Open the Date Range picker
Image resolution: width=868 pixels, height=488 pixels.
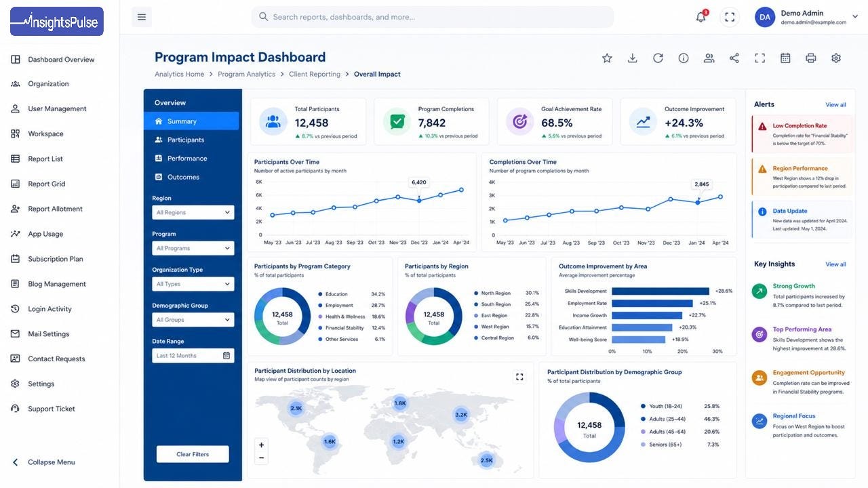point(193,355)
